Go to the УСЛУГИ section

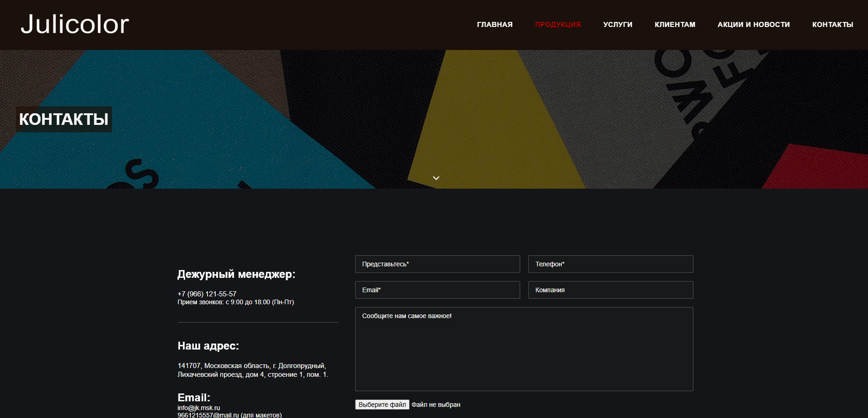pyautogui.click(x=618, y=25)
